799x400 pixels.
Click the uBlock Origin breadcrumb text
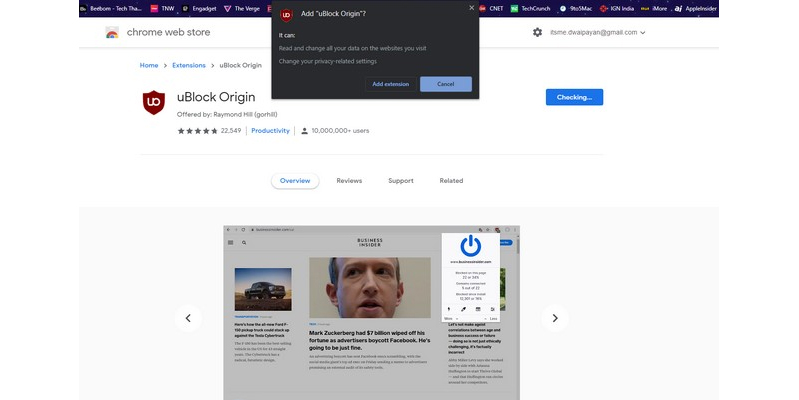pyautogui.click(x=241, y=65)
